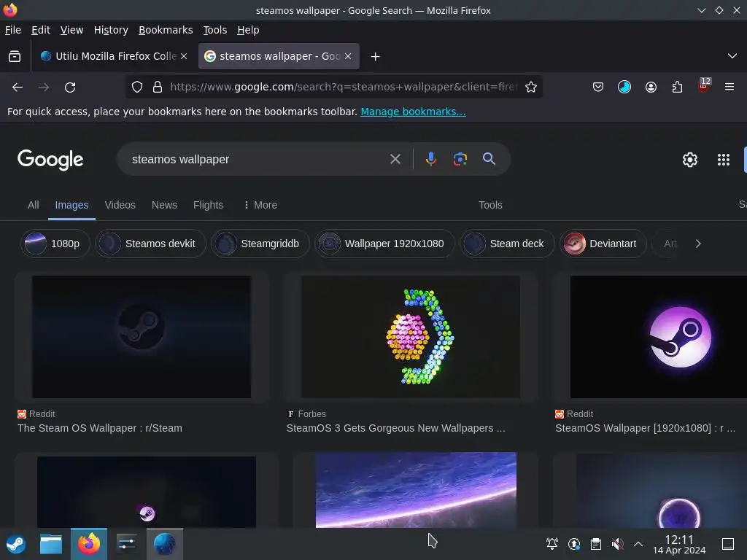Search by image with Google Lens
Viewport: 747px width, 560px height.
tap(460, 159)
